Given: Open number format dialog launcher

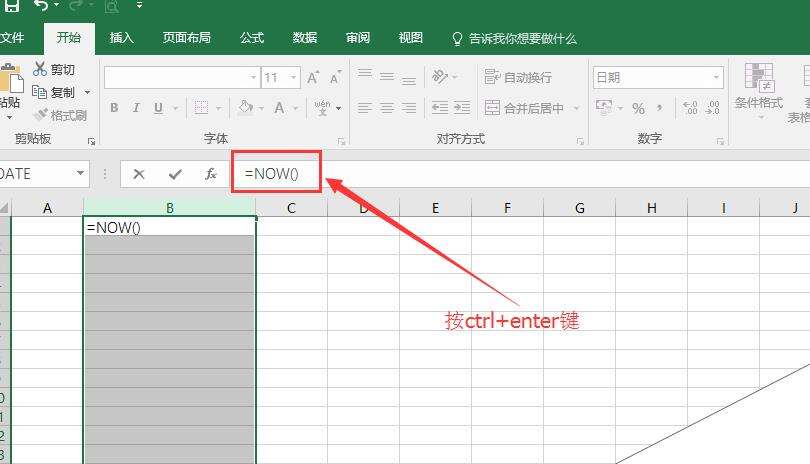Looking at the screenshot, I should tap(720, 141).
